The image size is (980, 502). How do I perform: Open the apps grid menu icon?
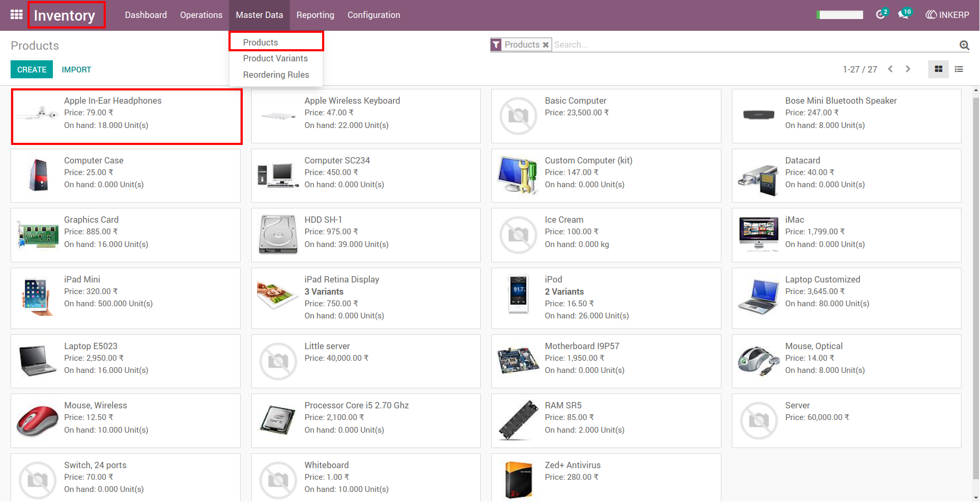tap(16, 15)
